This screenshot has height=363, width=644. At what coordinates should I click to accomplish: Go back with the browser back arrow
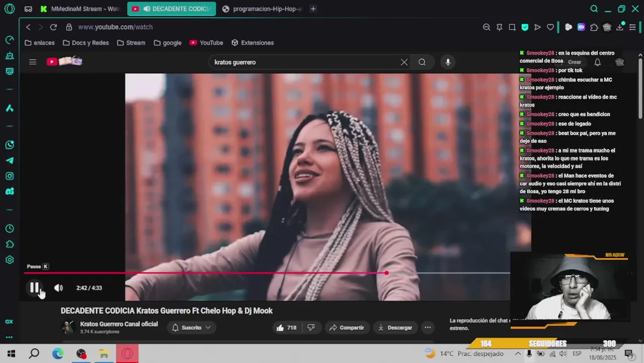28,27
